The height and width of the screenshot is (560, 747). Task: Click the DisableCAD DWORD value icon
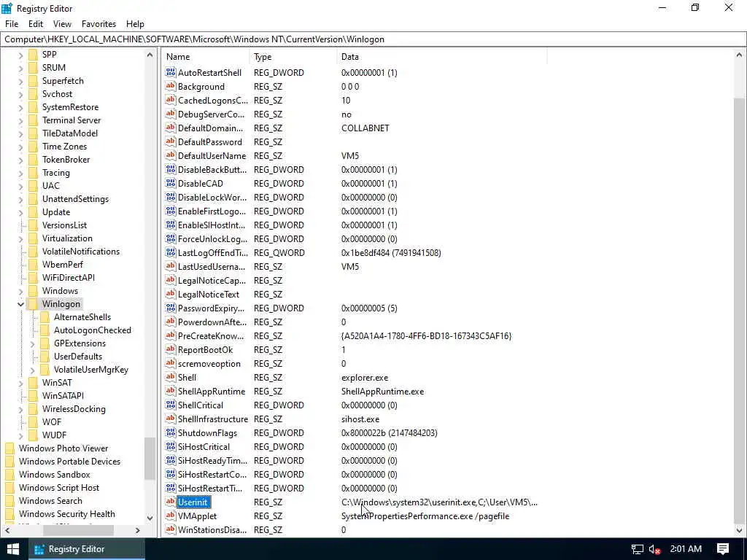click(171, 183)
